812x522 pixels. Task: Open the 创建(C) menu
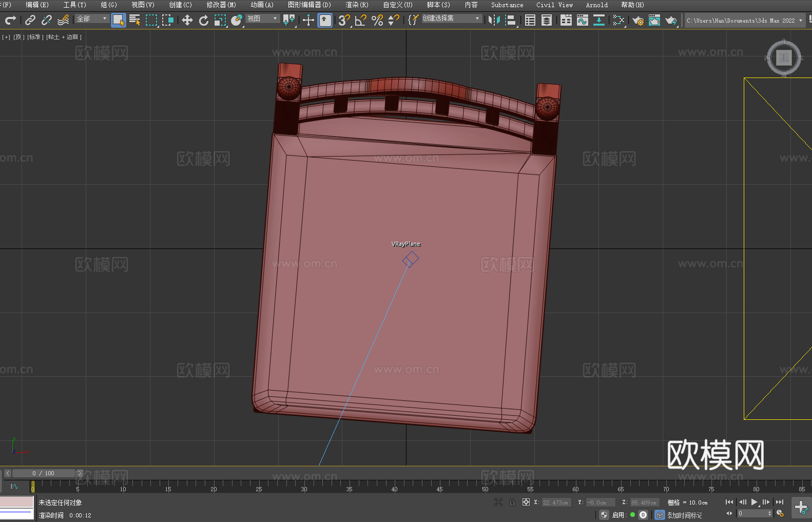point(180,5)
